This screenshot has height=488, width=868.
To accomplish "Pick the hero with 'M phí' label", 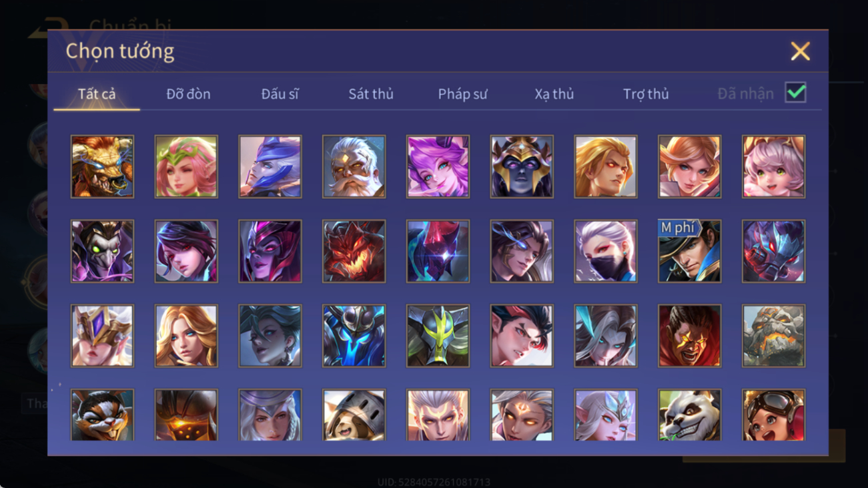I will coord(689,251).
